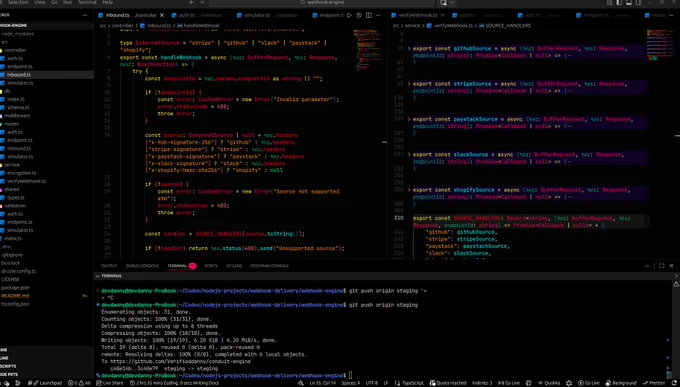Expand the folded stripeSource function
Screen dimensions: 680x387
point(409,84)
